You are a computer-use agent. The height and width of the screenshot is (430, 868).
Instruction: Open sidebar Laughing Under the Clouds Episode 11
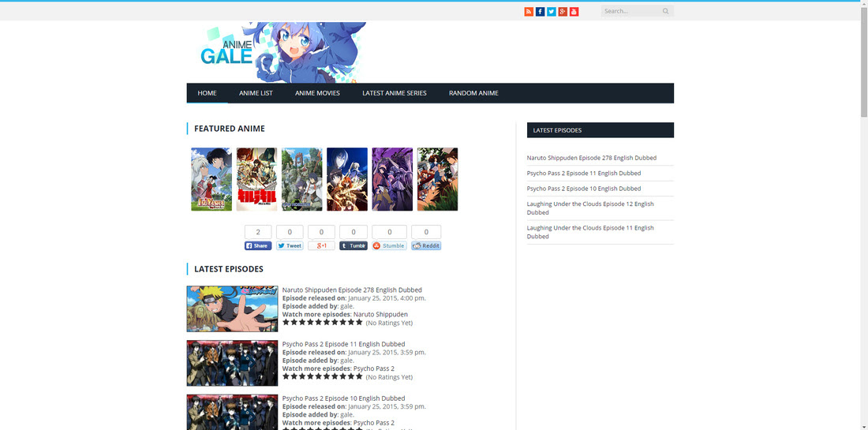590,232
